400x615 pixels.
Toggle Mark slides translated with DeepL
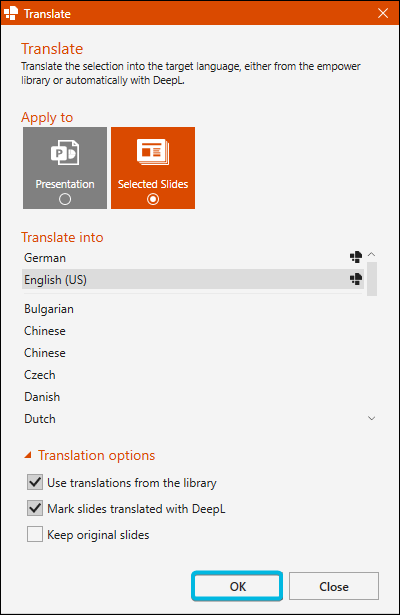35,508
